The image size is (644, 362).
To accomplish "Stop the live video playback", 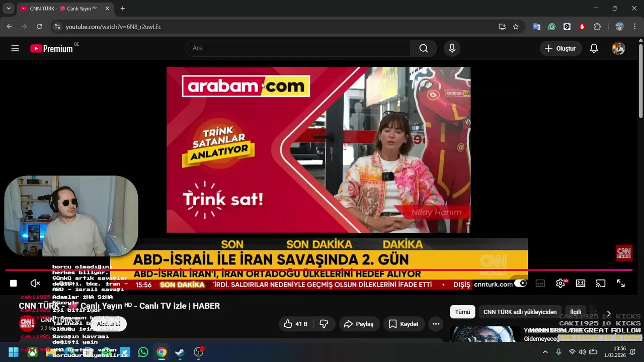I will click(x=14, y=284).
